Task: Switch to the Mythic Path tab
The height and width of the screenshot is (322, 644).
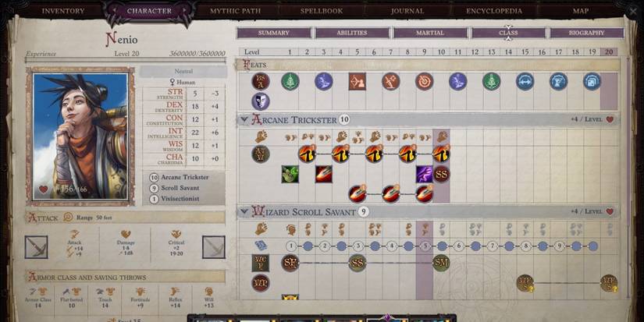Action: click(x=235, y=11)
